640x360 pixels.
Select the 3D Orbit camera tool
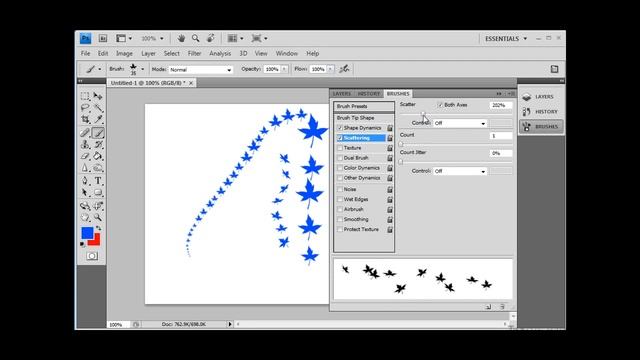click(x=98, y=206)
